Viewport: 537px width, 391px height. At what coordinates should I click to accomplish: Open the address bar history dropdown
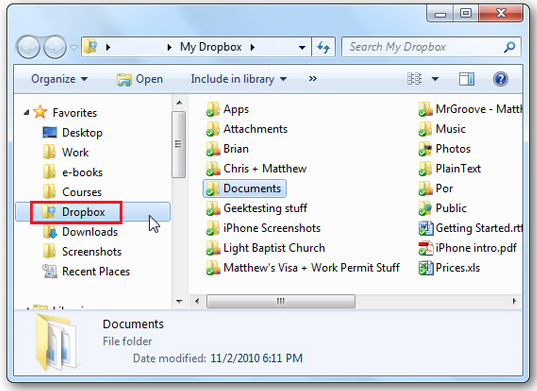pyautogui.click(x=302, y=47)
